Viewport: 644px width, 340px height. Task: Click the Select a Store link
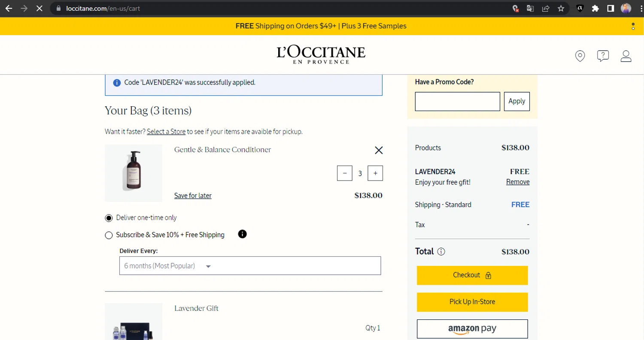click(166, 132)
